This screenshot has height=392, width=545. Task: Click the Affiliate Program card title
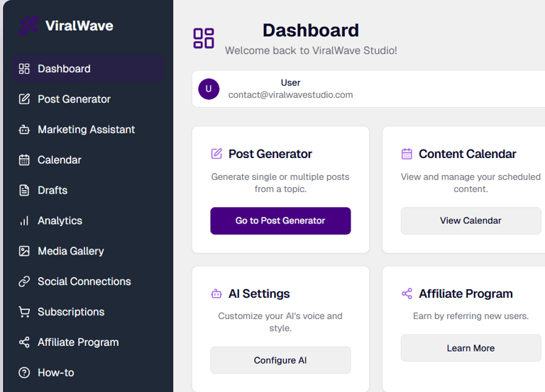466,293
